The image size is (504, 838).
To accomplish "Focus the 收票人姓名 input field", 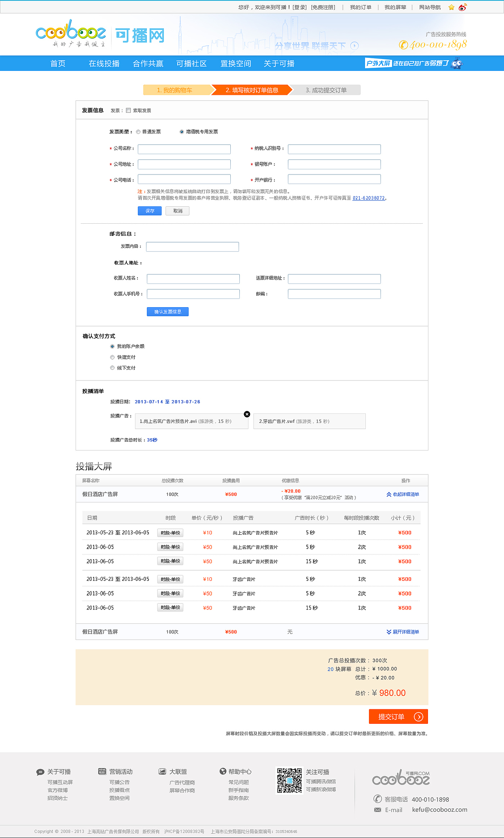I will [193, 279].
